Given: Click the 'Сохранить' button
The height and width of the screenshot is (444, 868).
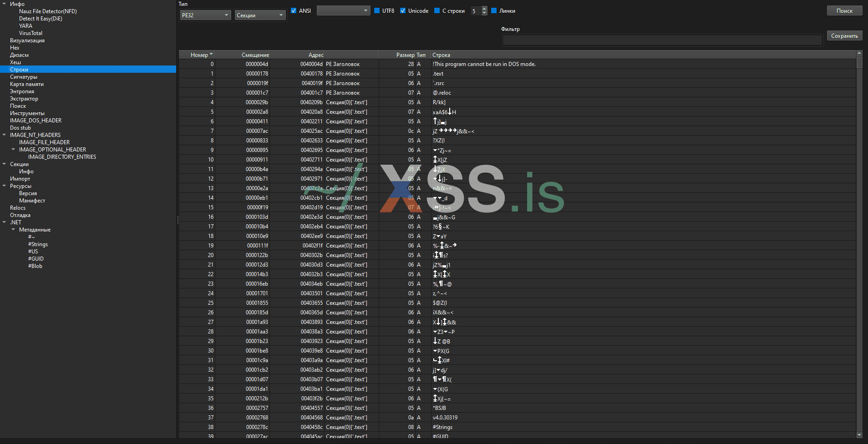Looking at the screenshot, I should pyautogui.click(x=844, y=36).
